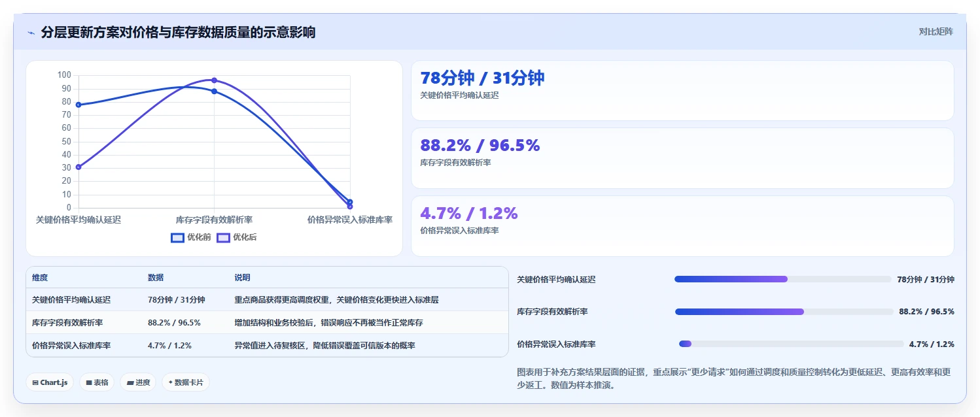Screen dimensions: 980x417
Task: Select the 表格 chip
Action: pos(97,382)
